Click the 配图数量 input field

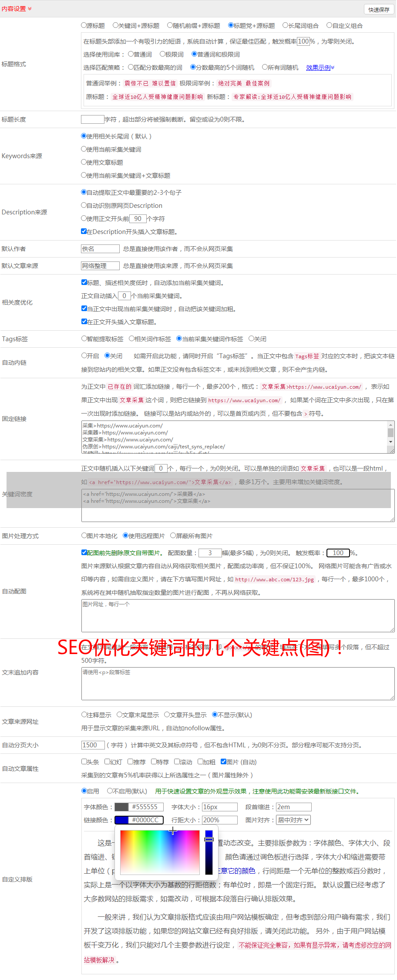click(x=210, y=553)
